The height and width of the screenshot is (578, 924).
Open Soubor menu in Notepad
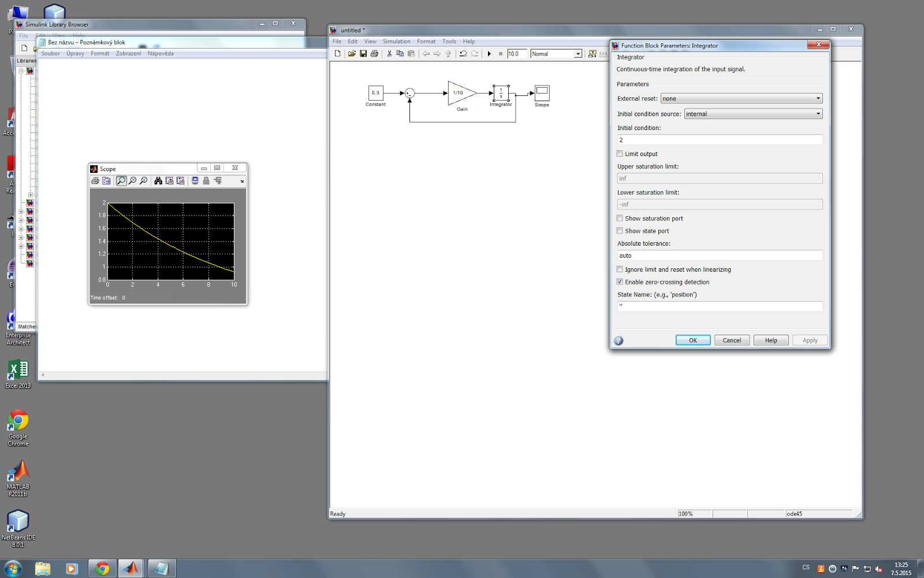click(x=50, y=53)
